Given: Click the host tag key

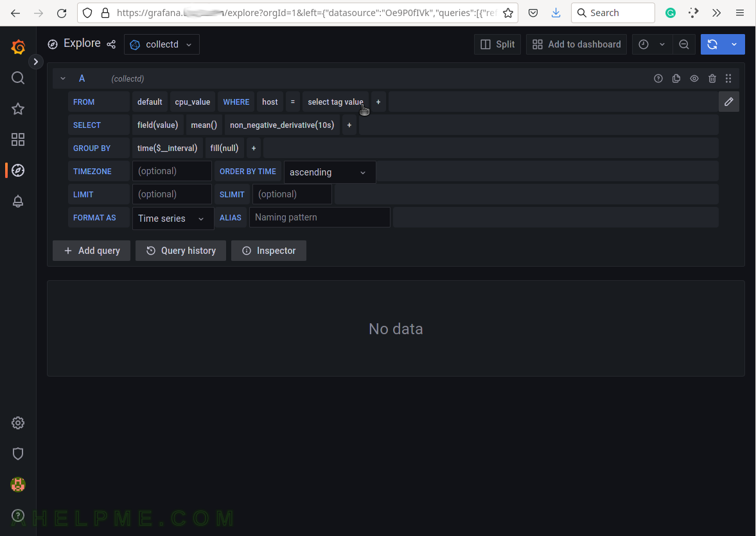Looking at the screenshot, I should (x=270, y=102).
